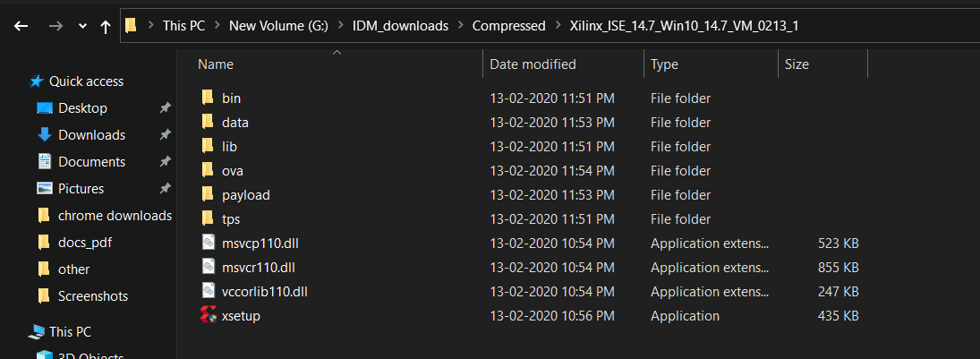Jump to Compressed folder in breadcrumb
980x359 pixels.
point(508,26)
